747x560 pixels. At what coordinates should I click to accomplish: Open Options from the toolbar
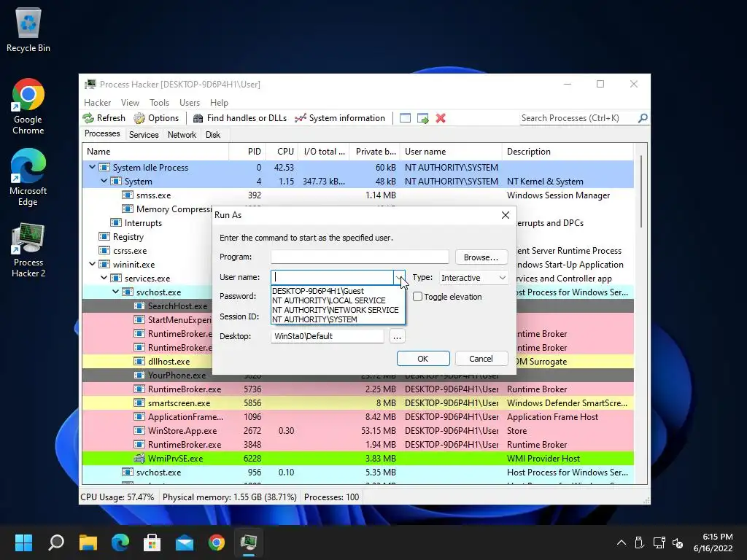coord(156,118)
